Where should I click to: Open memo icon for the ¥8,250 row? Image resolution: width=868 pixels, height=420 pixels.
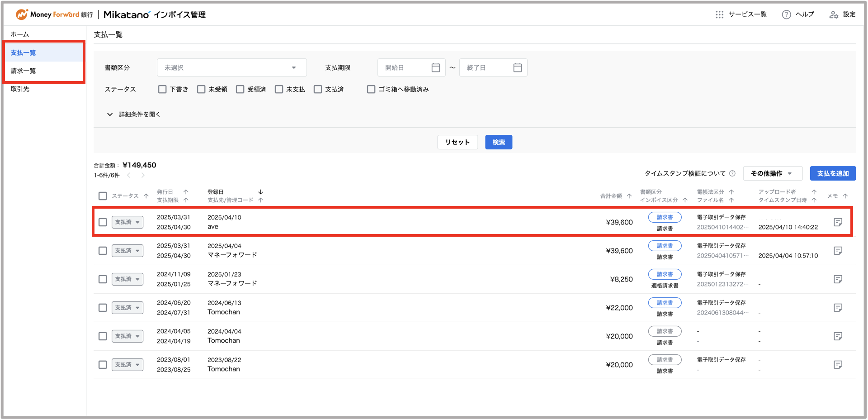click(838, 279)
